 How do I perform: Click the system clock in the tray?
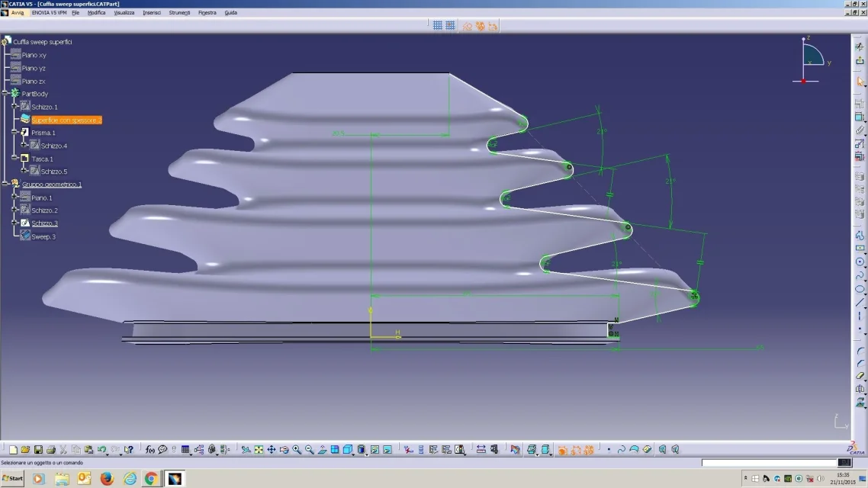(843, 479)
